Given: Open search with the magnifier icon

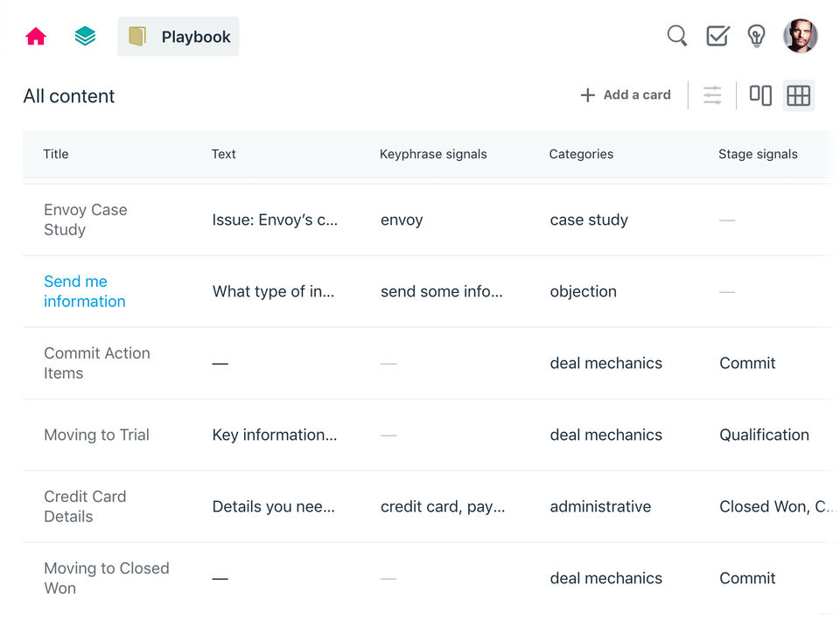Looking at the screenshot, I should tap(676, 36).
